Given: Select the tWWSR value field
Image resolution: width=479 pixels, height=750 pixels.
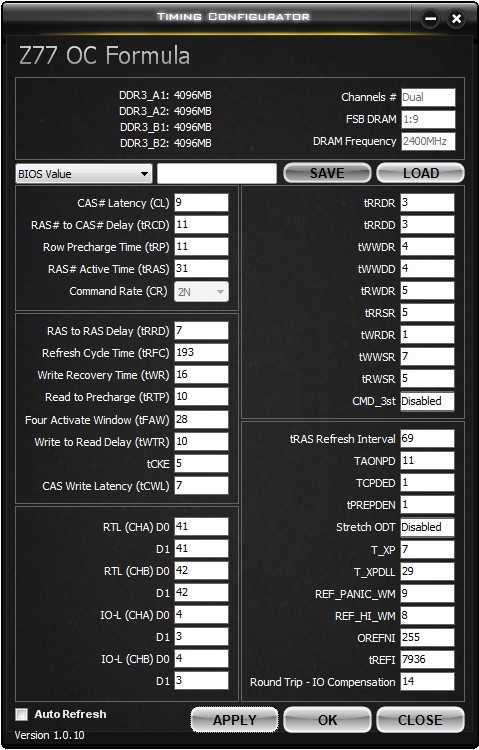Looking at the screenshot, I should click(427, 356).
